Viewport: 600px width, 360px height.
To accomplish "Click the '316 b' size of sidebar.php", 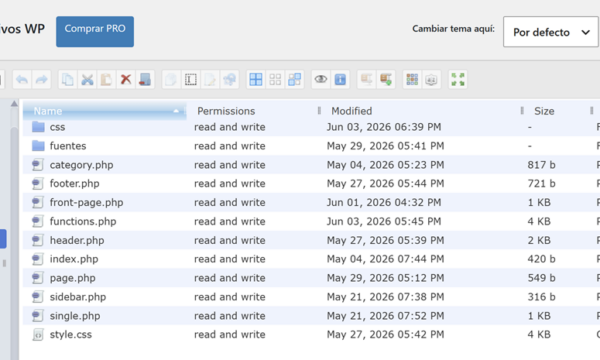I will tap(541, 297).
